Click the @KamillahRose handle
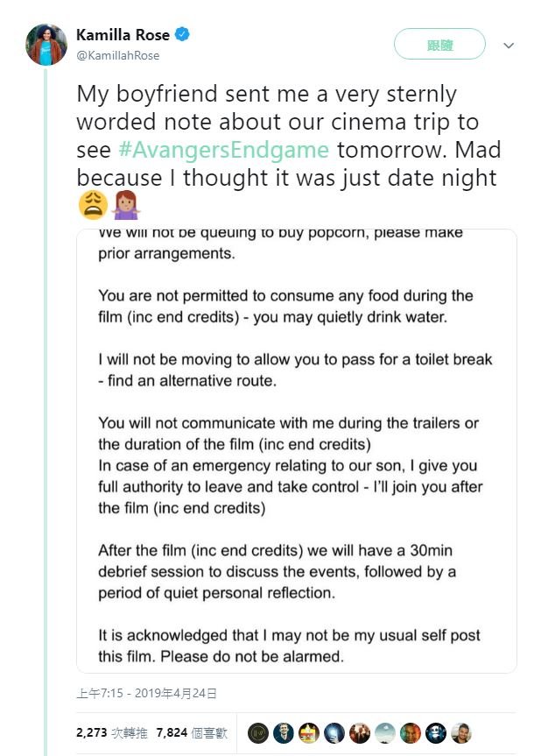Image resolution: width=534 pixels, height=756 pixels. click(x=118, y=55)
